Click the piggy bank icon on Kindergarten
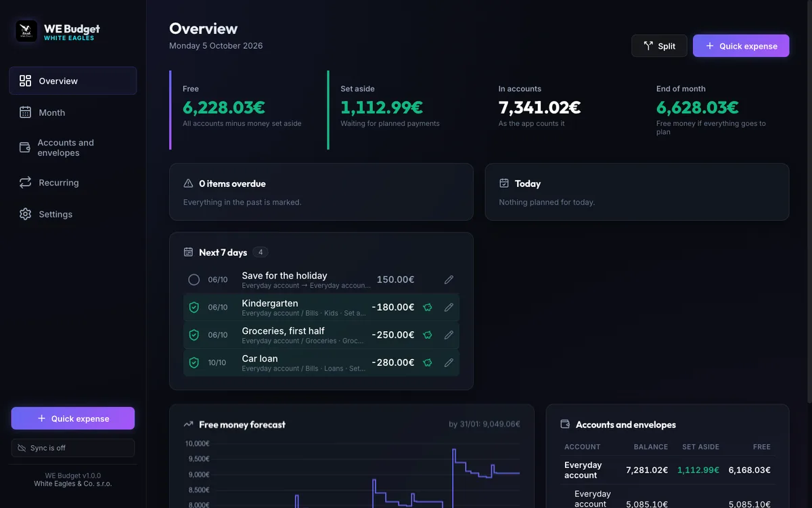This screenshot has width=812, height=508. [x=428, y=308]
